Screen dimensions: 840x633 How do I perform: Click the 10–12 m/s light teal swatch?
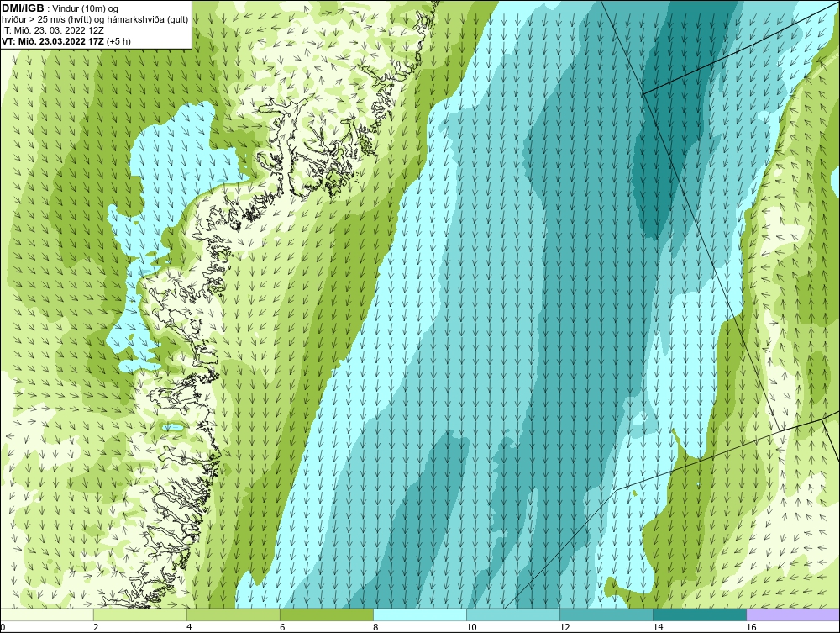point(512,615)
